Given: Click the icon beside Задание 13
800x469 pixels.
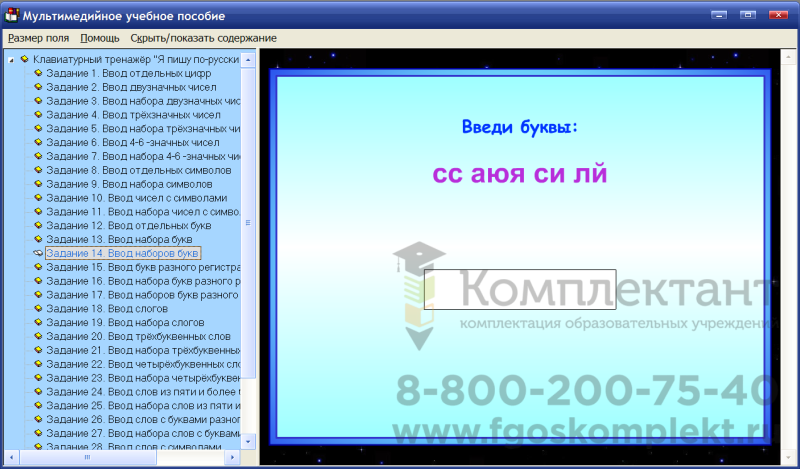Looking at the screenshot, I should click(38, 238).
